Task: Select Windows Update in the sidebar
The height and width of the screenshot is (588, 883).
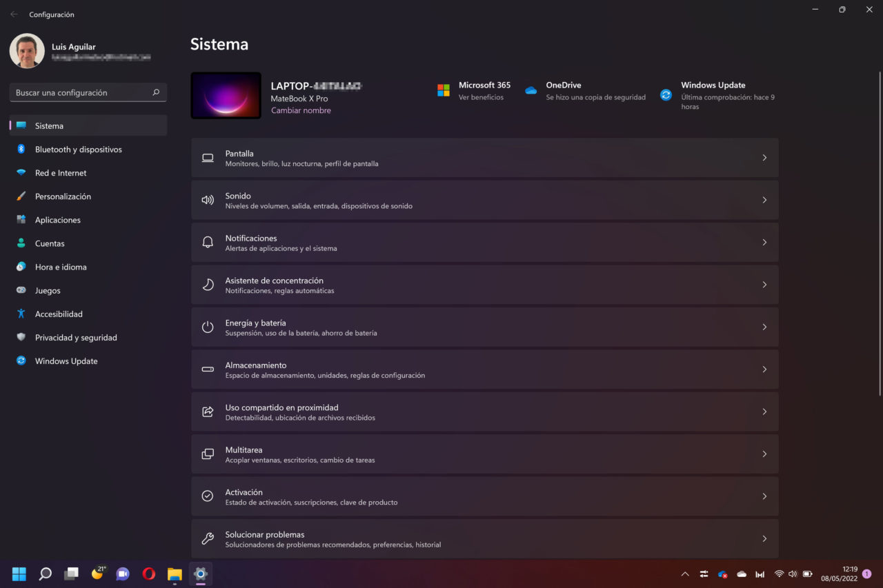Action: tap(88, 361)
